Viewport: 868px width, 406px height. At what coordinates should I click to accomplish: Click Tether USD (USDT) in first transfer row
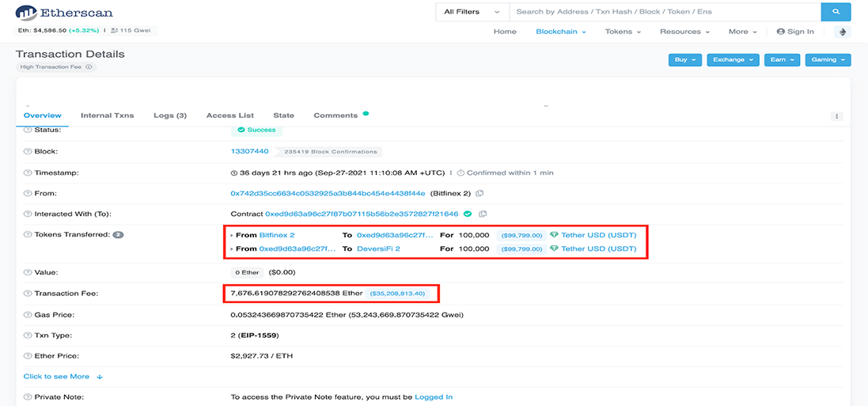tap(599, 235)
